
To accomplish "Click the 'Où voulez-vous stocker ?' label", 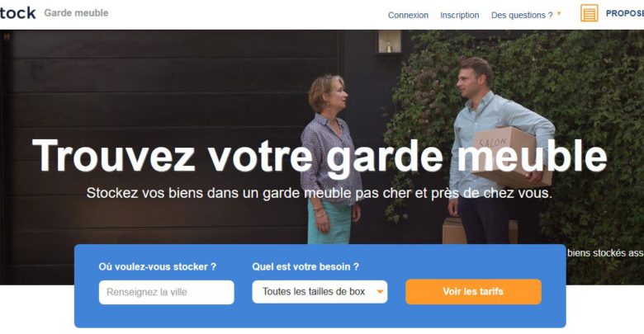I will (158, 266).
